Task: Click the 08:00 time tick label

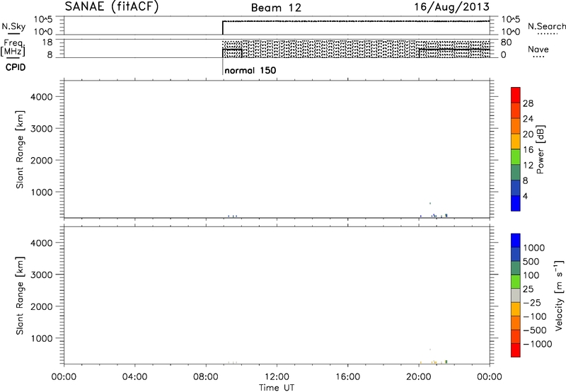Action: [206, 377]
